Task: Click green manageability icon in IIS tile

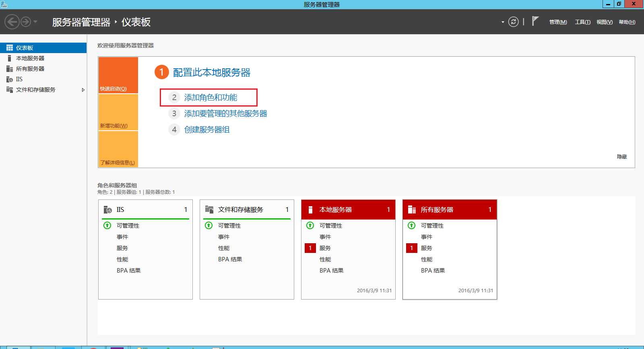Action: (107, 225)
